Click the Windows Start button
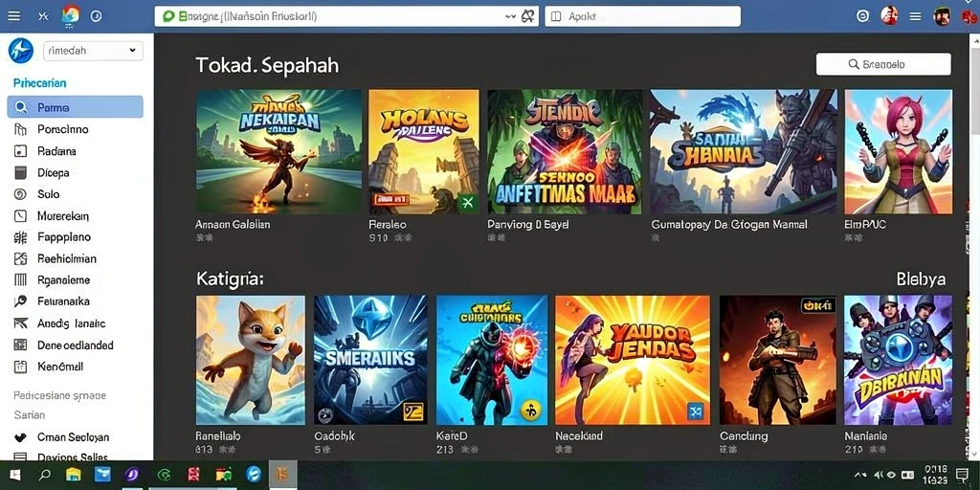The width and height of the screenshot is (980, 490). tap(14, 475)
